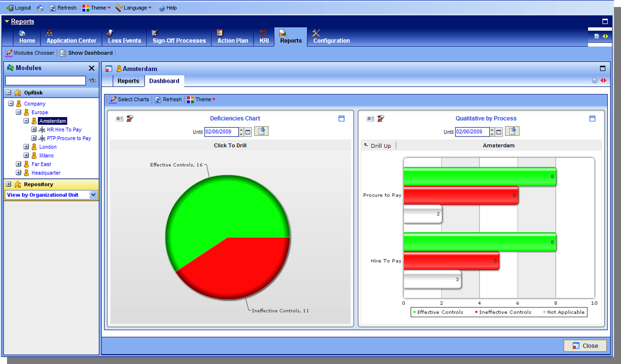
Task: Click the filter icon on Deficiencies Chart
Action: pyautogui.click(x=130, y=119)
